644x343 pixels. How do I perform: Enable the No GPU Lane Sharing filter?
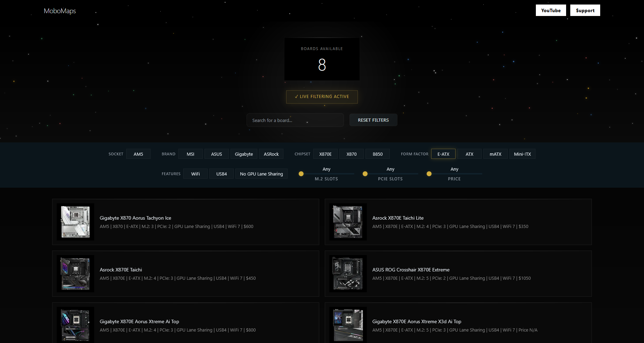tap(261, 174)
